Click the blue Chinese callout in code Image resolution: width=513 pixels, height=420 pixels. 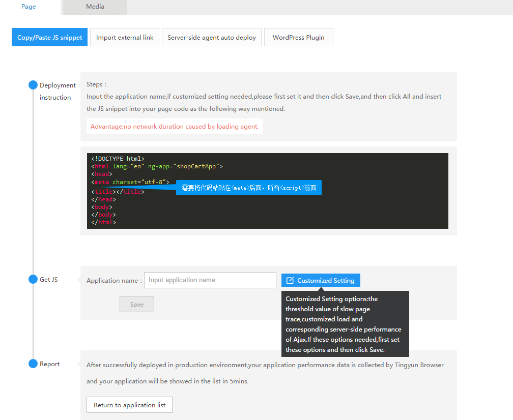pos(249,188)
